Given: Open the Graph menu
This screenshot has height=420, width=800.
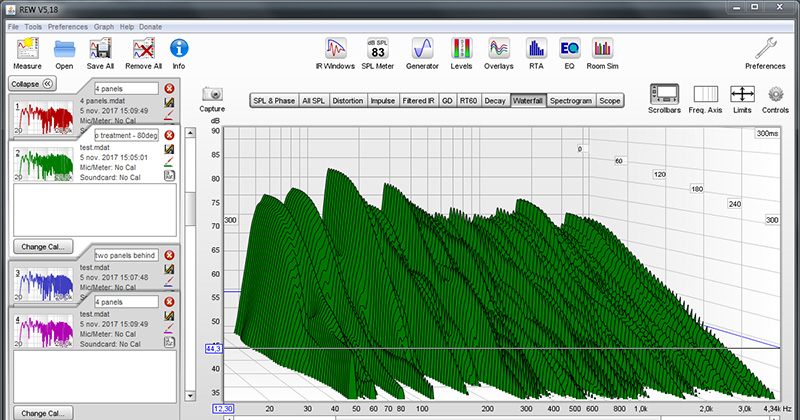Looking at the screenshot, I should coord(104,27).
